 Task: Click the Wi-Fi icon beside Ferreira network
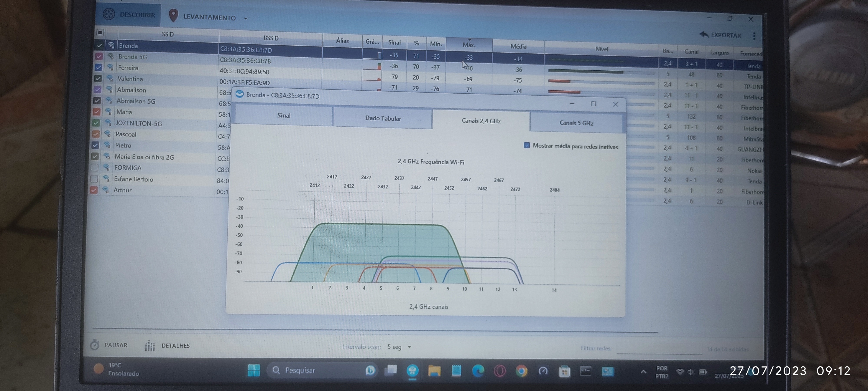click(x=110, y=68)
